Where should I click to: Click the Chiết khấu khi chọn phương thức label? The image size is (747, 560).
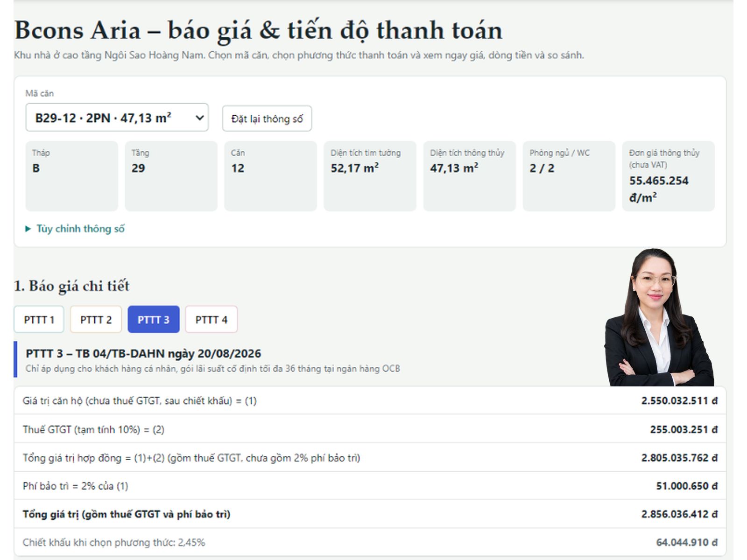114,543
